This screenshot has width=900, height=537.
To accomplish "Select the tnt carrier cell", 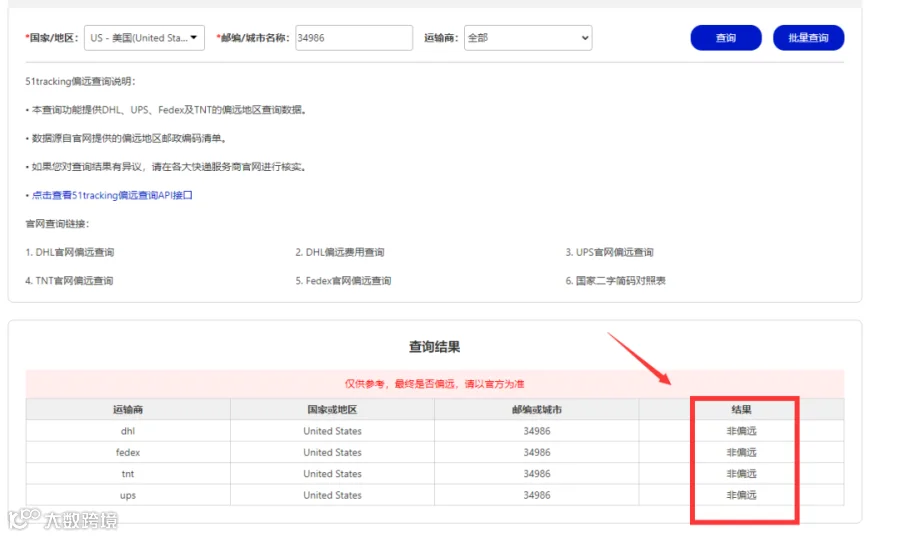I will (x=128, y=473).
